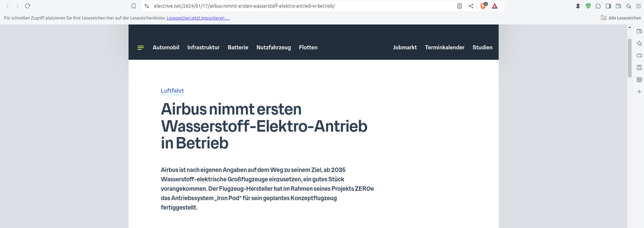Image resolution: width=644 pixels, height=228 pixels.
Task: Go back to the previous page
Action: point(8,6)
